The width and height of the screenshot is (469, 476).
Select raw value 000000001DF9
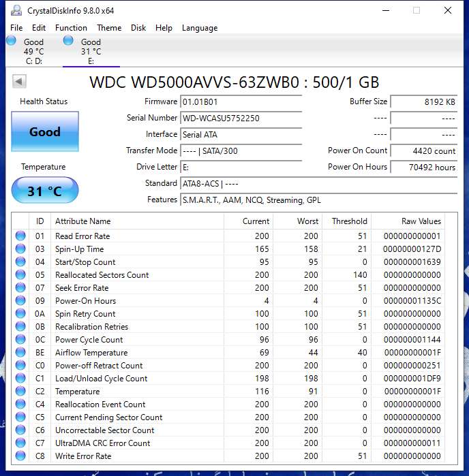click(412, 378)
